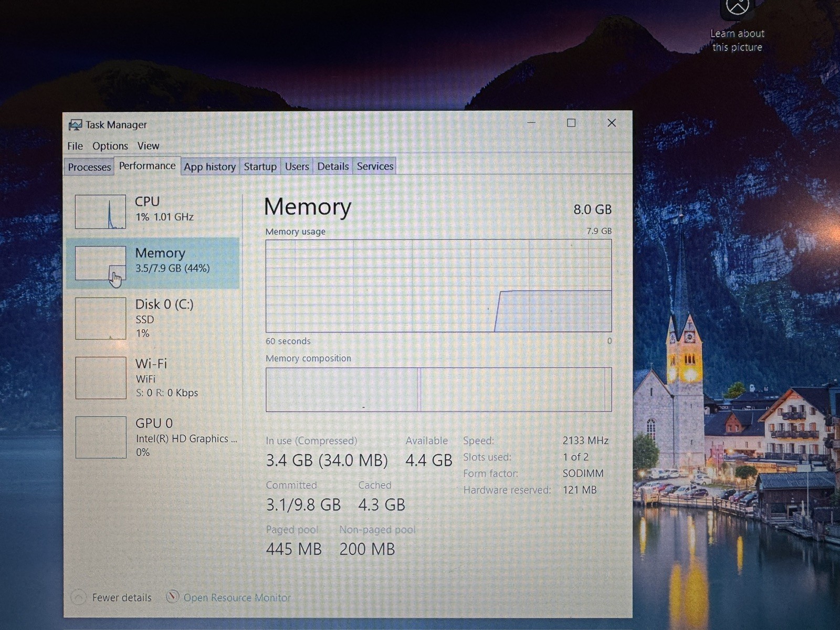The height and width of the screenshot is (630, 840).
Task: Go to the Users tab
Action: coord(297,166)
